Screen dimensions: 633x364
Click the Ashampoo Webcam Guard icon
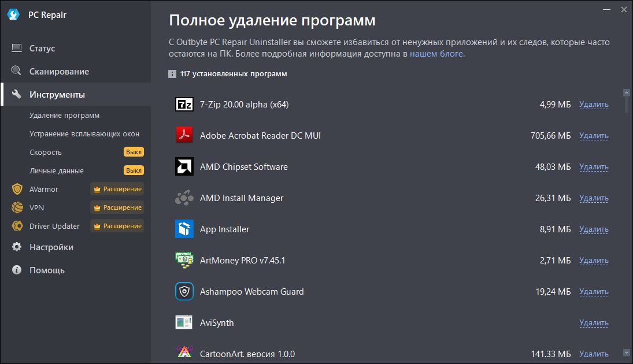[184, 291]
